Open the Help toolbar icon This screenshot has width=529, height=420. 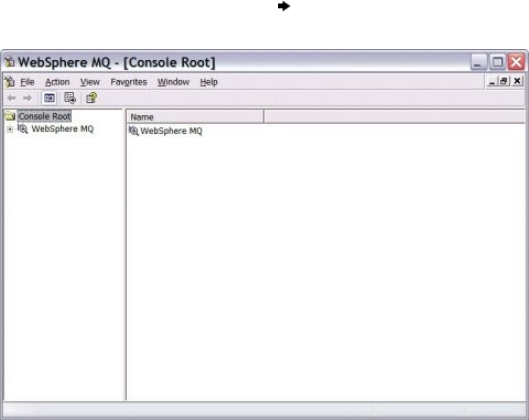[x=91, y=98]
